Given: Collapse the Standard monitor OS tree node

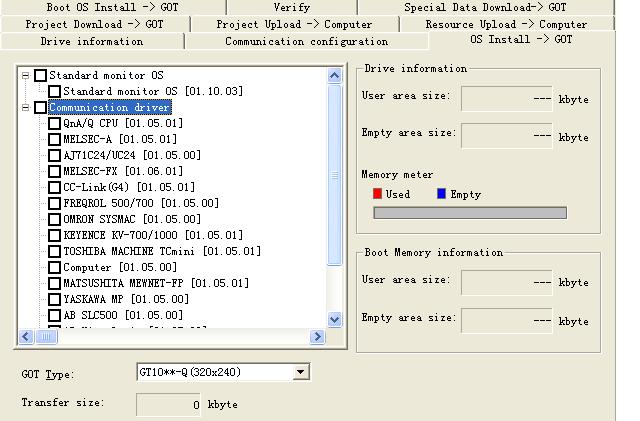Looking at the screenshot, I should coord(26,76).
